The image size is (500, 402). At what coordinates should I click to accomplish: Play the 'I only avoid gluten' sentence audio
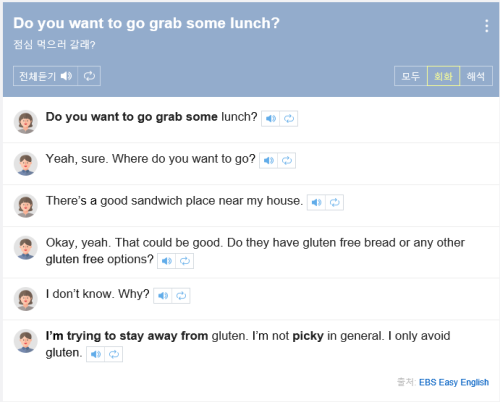pyautogui.click(x=95, y=354)
